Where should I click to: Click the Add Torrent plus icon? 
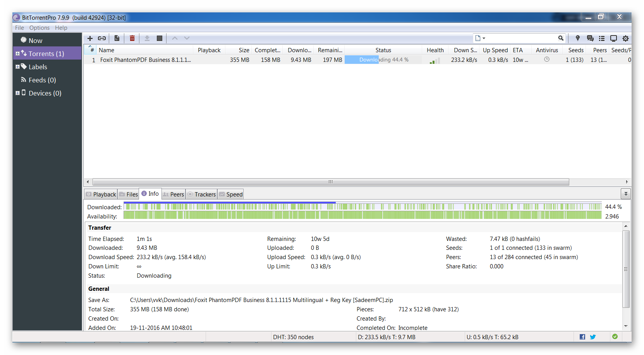tap(90, 38)
